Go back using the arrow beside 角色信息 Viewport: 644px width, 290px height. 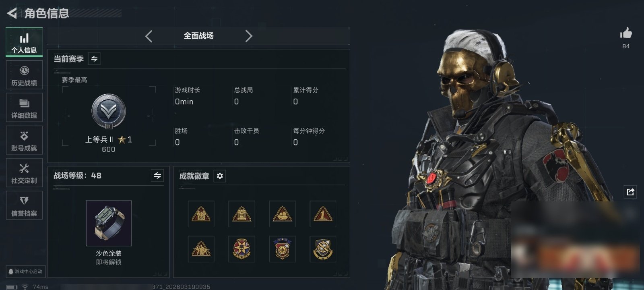coord(12,13)
